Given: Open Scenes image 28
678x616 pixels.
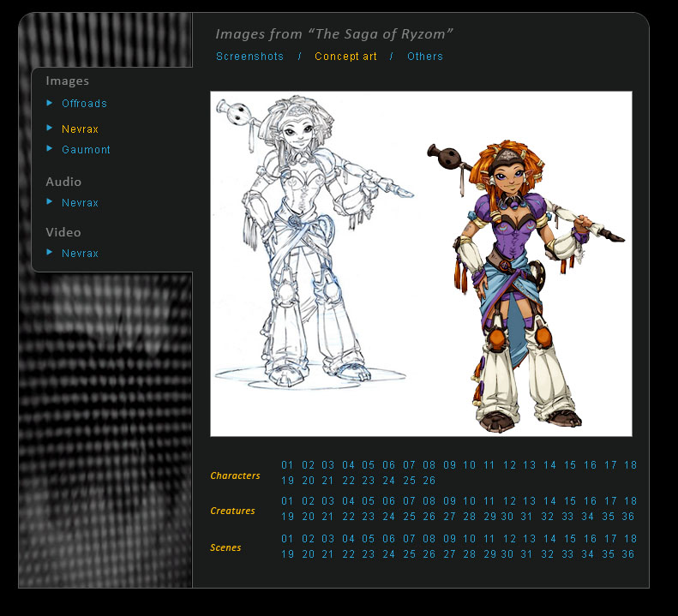Looking at the screenshot, I should click(469, 554).
